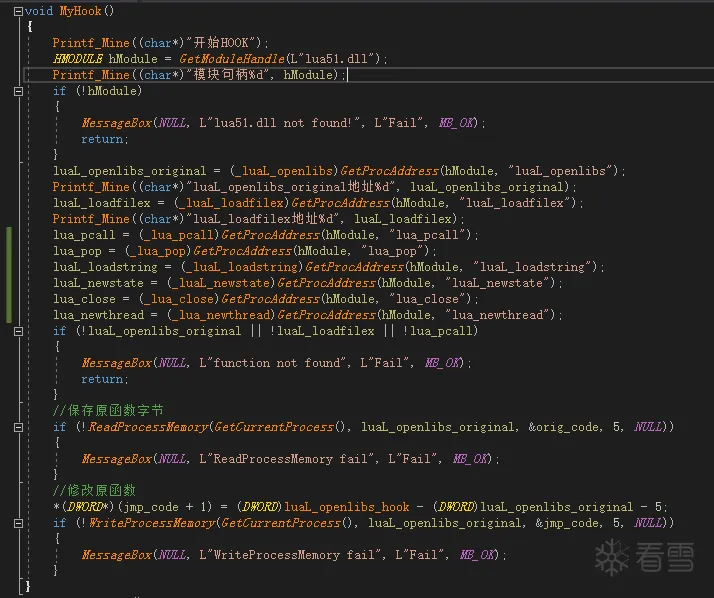Click the "lua51.dll not found!" message string
Image resolution: width=714 pixels, height=598 pixels.
(279, 123)
